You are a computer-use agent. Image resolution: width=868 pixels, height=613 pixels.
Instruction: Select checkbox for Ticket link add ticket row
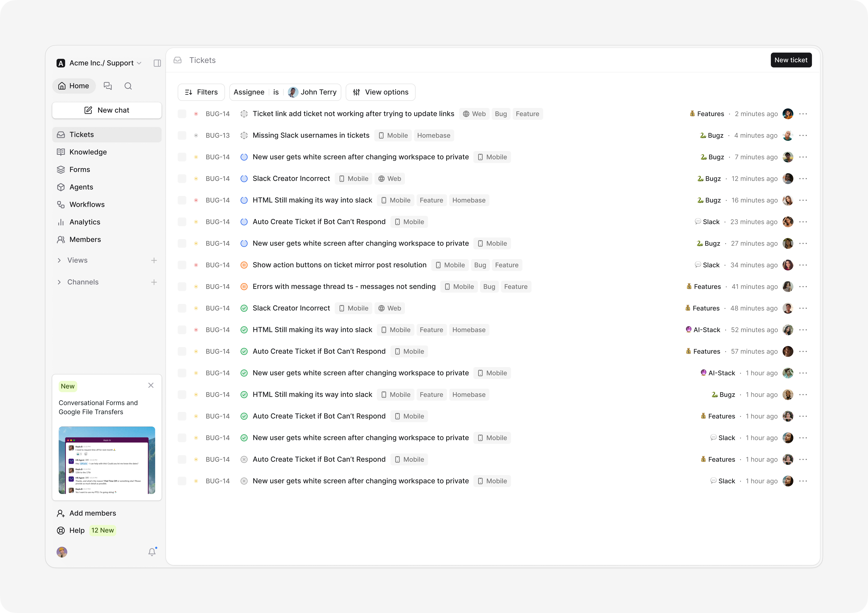coord(182,114)
